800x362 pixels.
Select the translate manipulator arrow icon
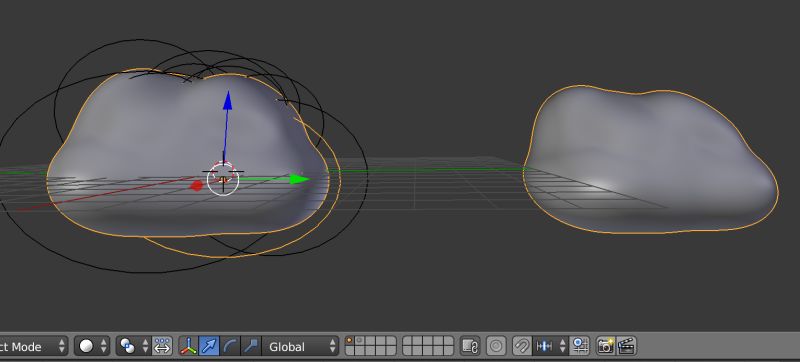click(209, 347)
